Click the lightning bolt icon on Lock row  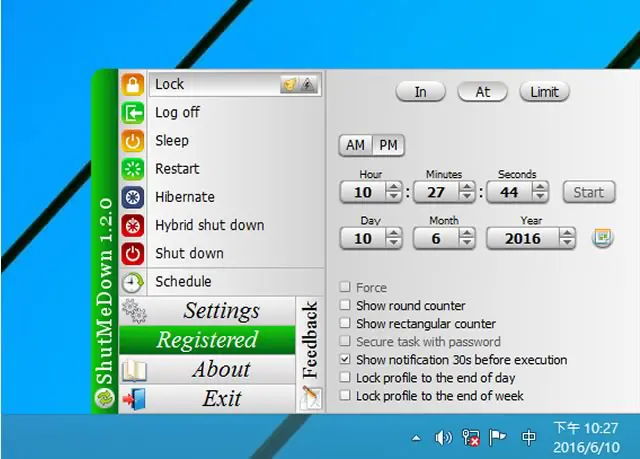coord(308,84)
